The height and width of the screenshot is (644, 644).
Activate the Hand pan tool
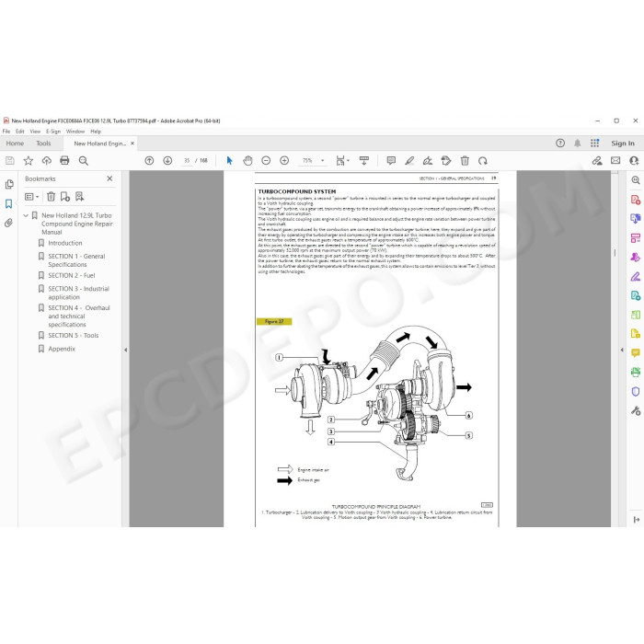coord(247,161)
